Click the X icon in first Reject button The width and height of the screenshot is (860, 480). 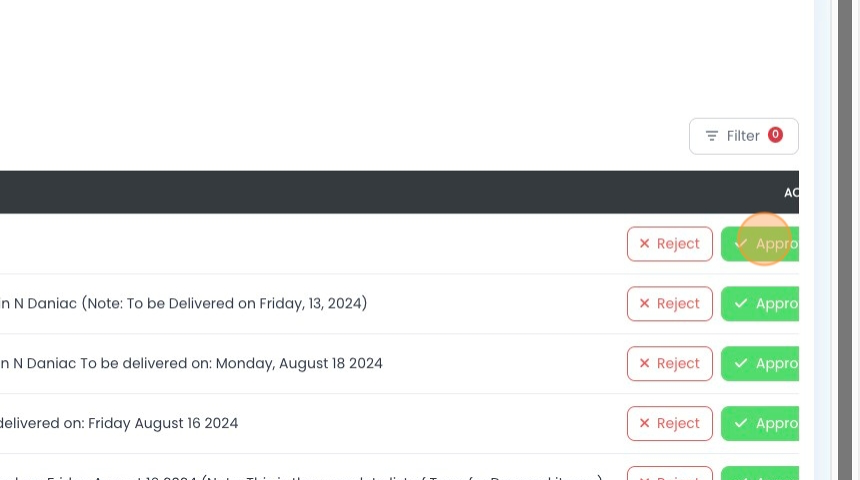pyautogui.click(x=644, y=244)
